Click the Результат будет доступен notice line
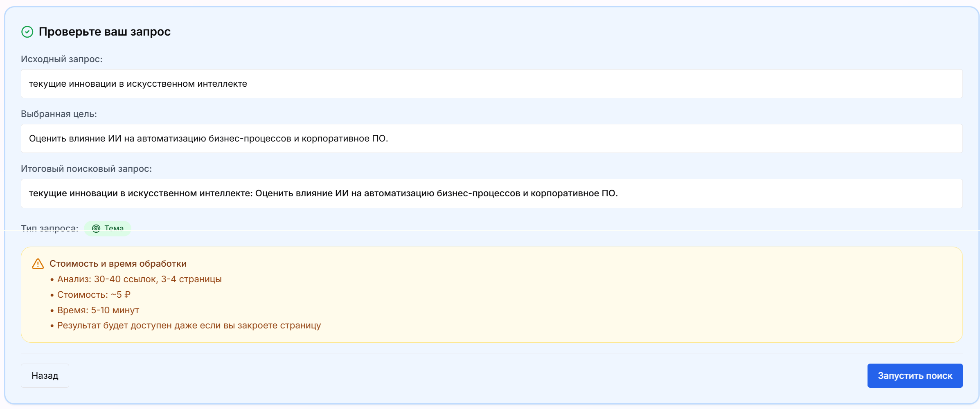This screenshot has height=409, width=980. pos(189,326)
